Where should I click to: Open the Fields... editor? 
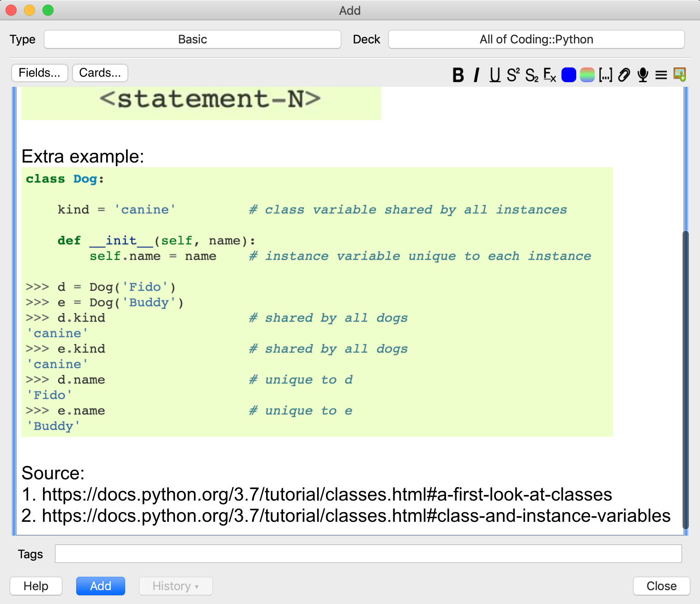tap(40, 73)
